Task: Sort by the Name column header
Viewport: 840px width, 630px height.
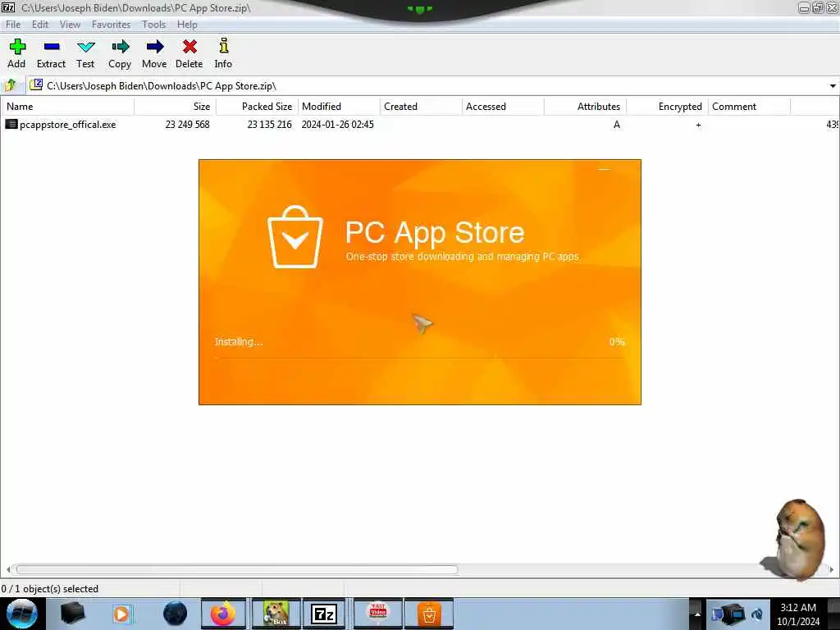Action: pos(67,107)
